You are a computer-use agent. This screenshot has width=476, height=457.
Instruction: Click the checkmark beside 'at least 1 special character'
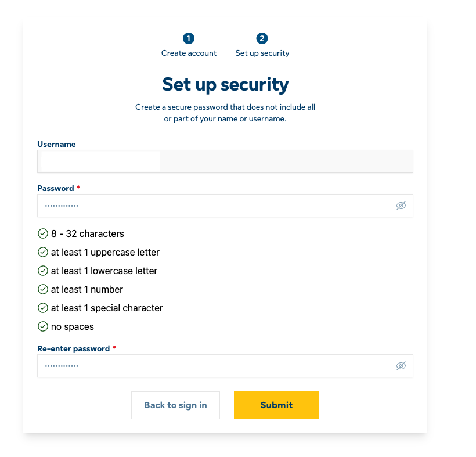[x=42, y=308]
